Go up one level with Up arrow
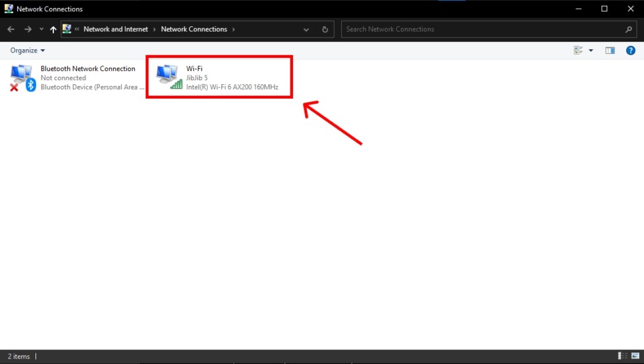 (53, 29)
